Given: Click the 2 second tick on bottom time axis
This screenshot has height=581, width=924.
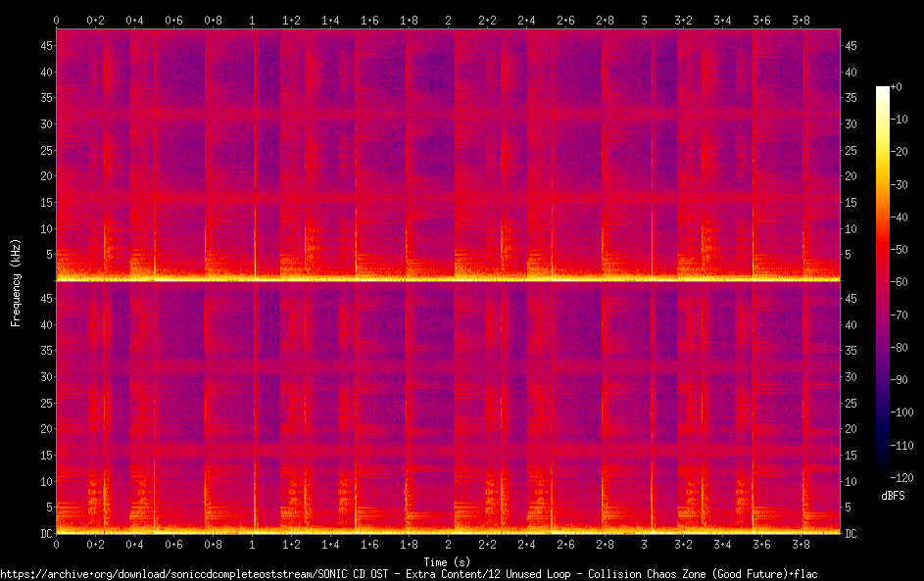Looking at the screenshot, I should (449, 544).
